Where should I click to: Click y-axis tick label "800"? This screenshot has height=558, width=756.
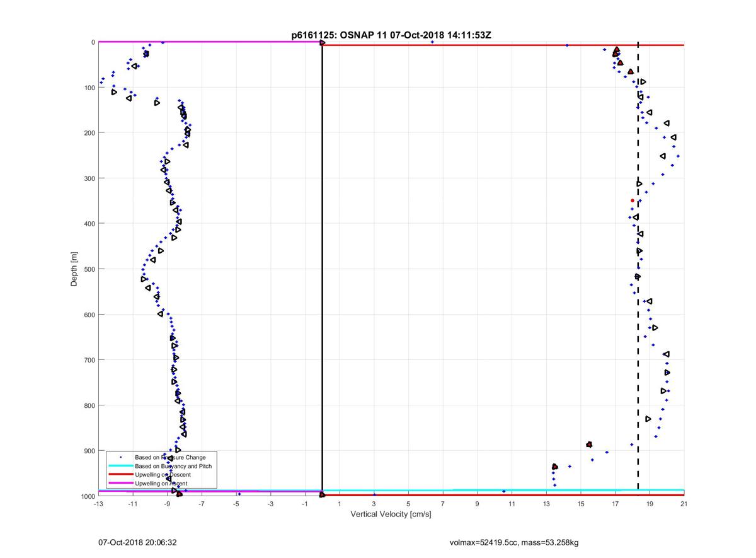89,405
